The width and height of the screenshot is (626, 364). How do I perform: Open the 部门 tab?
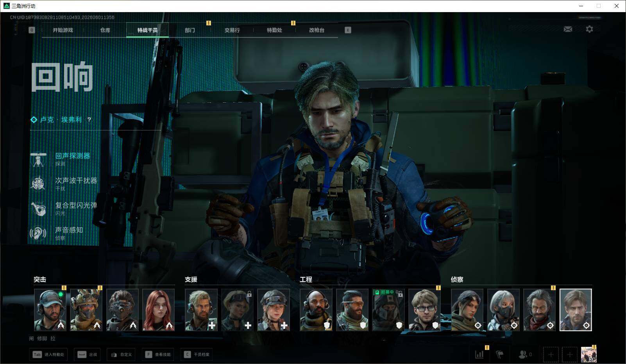[x=190, y=30]
